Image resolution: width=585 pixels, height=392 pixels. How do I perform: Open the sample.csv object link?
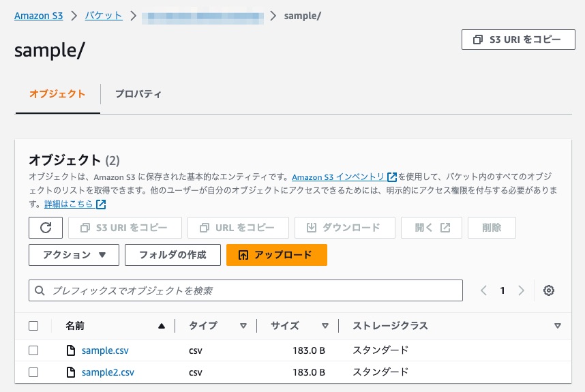coord(105,350)
